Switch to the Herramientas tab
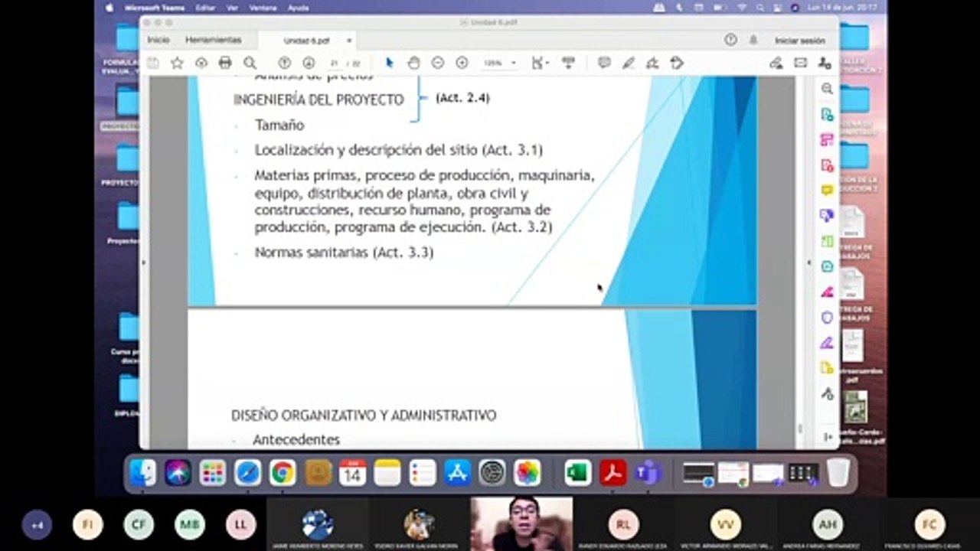Screen dimensions: 980x551 point(213,40)
